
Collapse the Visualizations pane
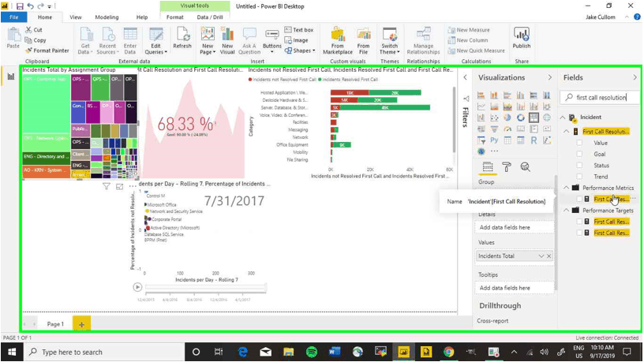(550, 77)
